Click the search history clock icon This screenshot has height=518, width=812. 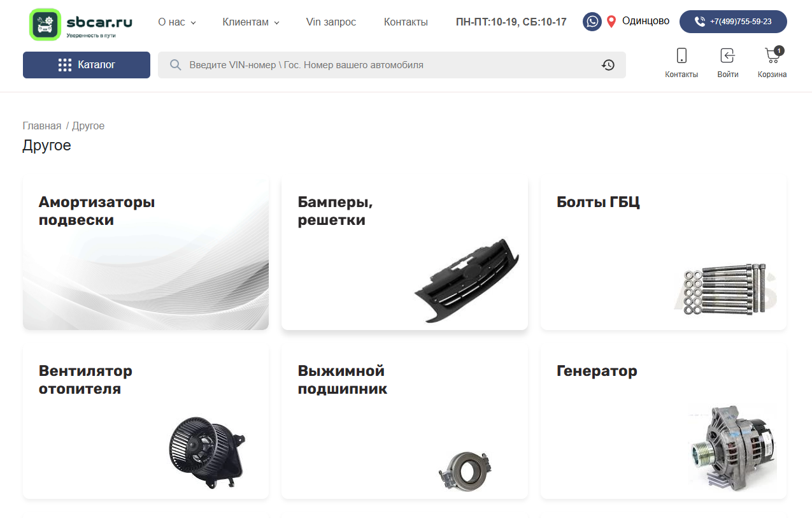click(608, 65)
